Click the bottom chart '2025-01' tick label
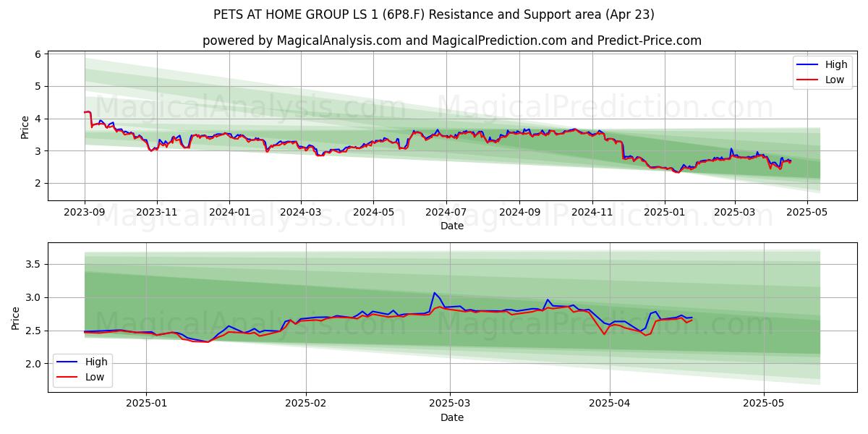868x434 pixels. point(146,404)
